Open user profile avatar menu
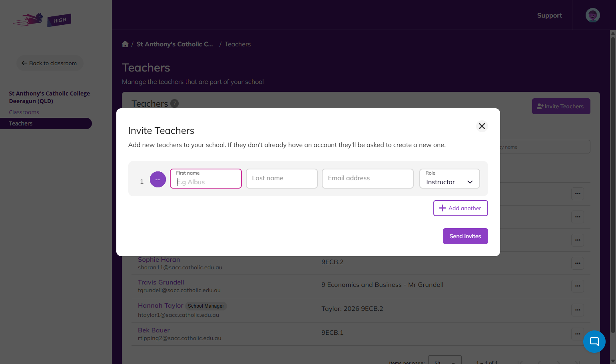Image resolution: width=616 pixels, height=364 pixels. pos(592,15)
